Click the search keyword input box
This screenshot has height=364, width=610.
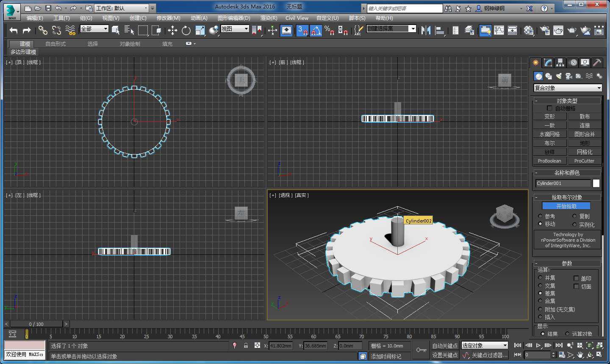405,8
